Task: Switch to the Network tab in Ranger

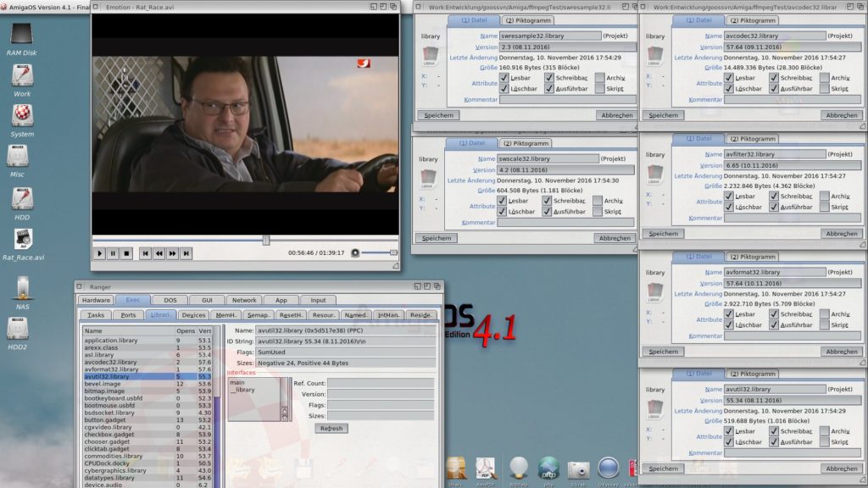Action: [244, 301]
